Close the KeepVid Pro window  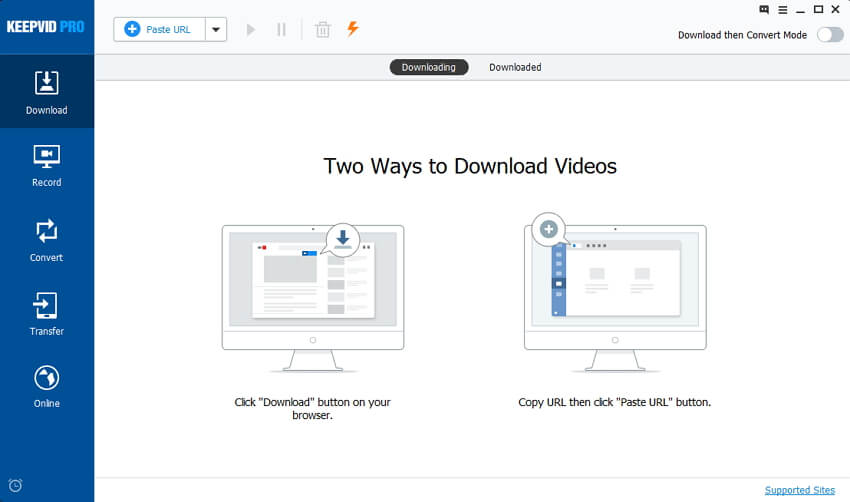click(835, 9)
